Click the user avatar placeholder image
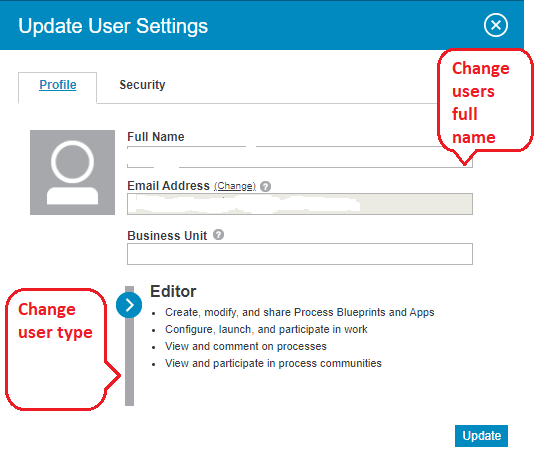539x455 pixels. (x=72, y=172)
